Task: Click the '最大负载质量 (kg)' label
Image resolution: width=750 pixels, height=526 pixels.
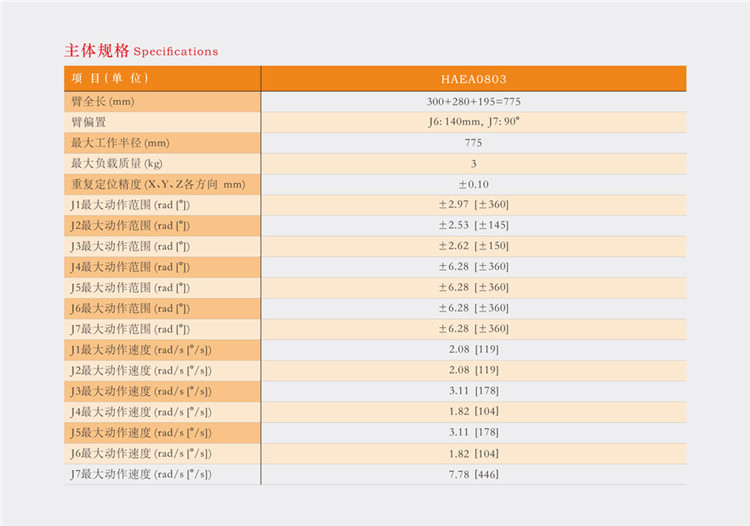Action: click(117, 164)
